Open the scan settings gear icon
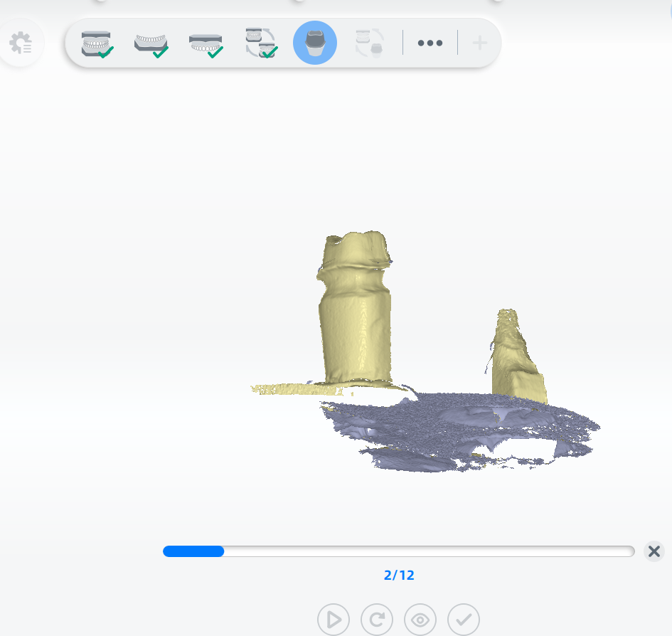This screenshot has width=672, height=636. point(21,43)
